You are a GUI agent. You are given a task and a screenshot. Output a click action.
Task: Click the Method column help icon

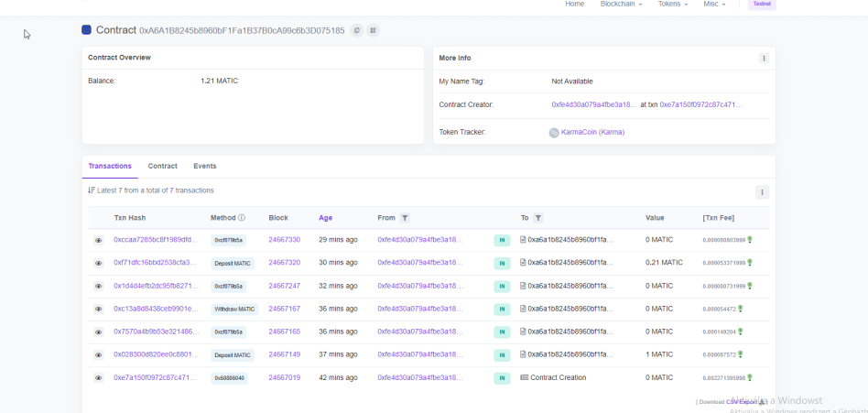[x=242, y=218]
